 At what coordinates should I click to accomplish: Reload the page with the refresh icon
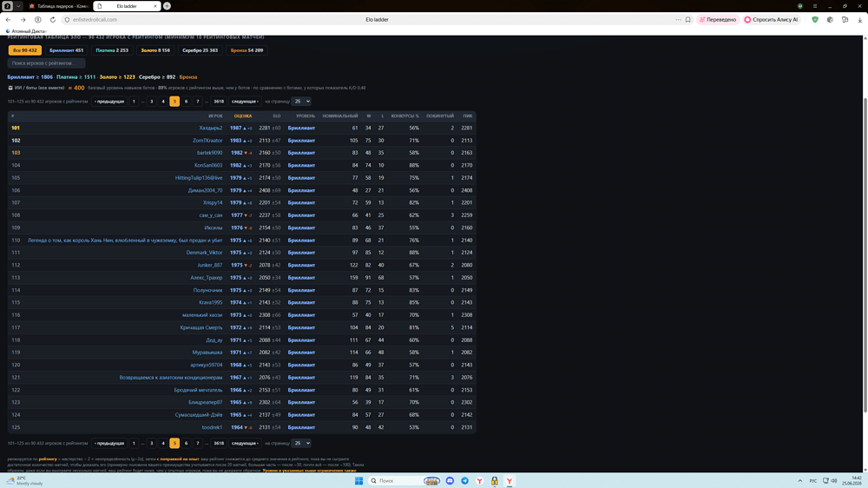pos(53,19)
